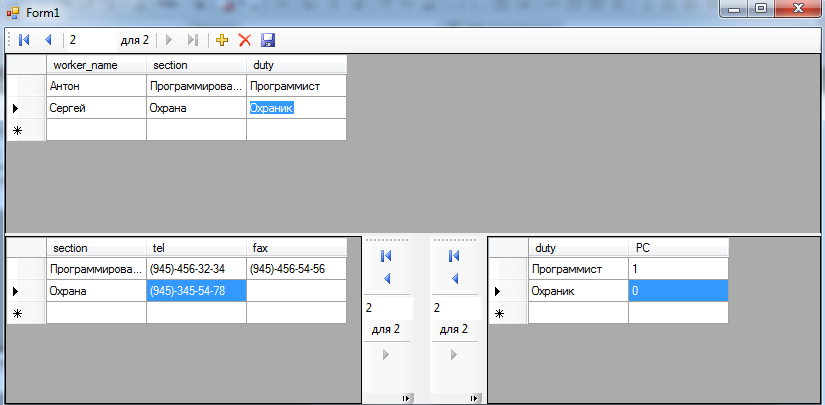Open overflow arrow of left vertical navigator
The image size is (825, 405).
point(406,399)
